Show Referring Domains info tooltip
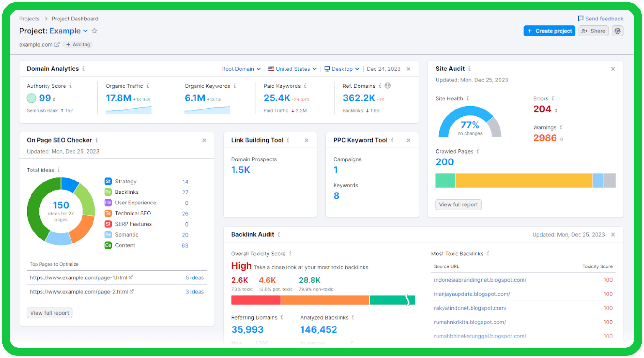644x358 pixels. (282, 317)
